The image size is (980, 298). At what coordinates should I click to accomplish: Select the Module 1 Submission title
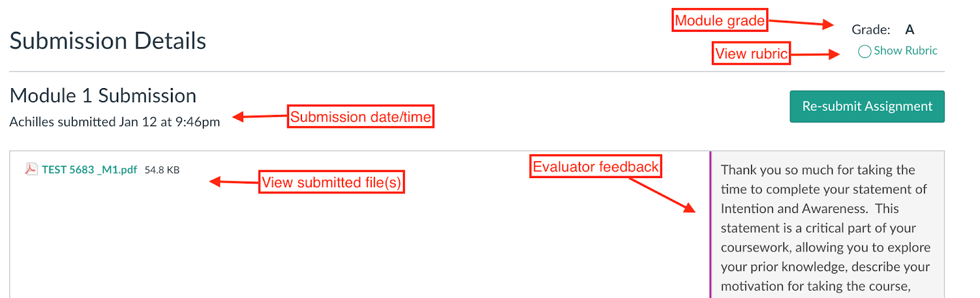[x=103, y=95]
